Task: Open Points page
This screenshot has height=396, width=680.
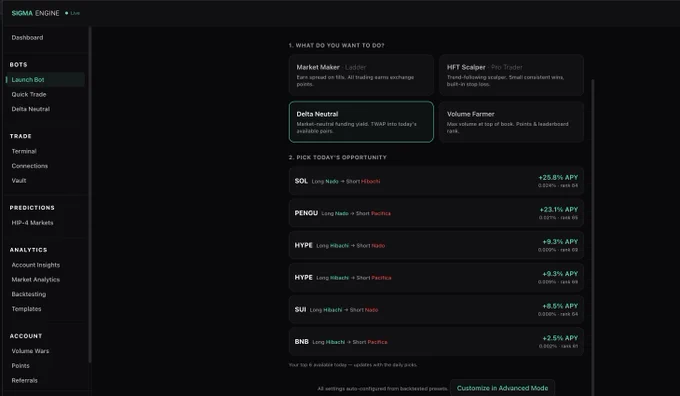Action: [20, 366]
